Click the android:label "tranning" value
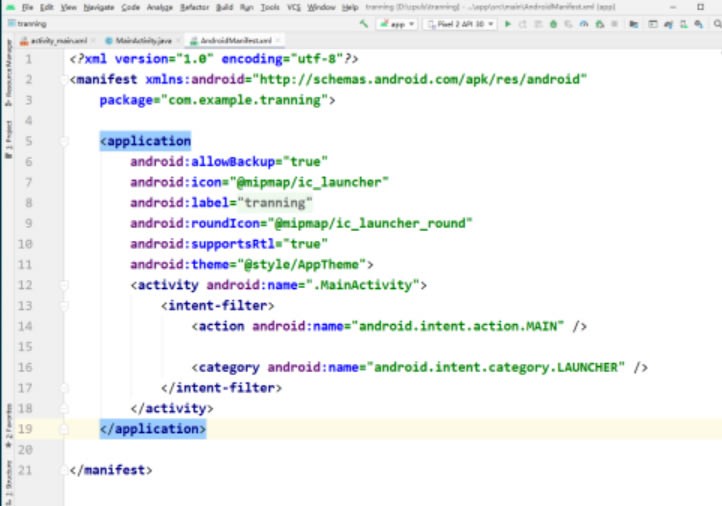722x506 pixels. [274, 203]
